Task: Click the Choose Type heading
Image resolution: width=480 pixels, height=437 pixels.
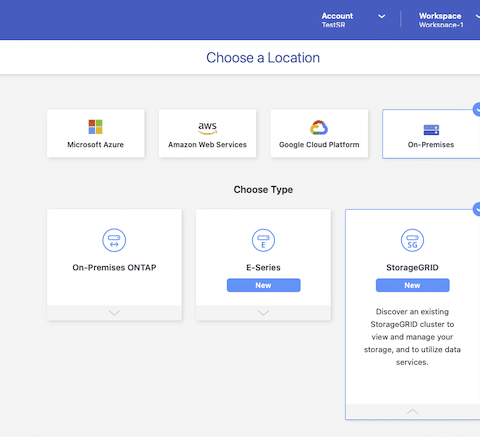Action: (263, 190)
